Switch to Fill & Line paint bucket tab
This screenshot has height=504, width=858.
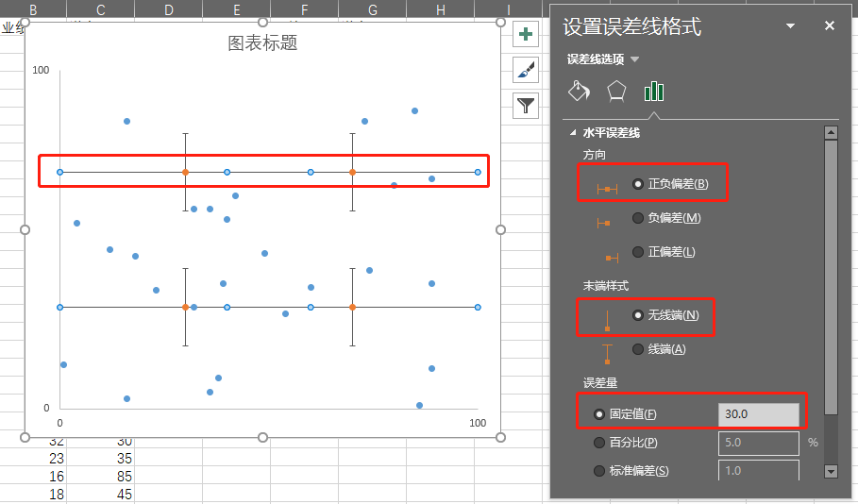click(580, 92)
